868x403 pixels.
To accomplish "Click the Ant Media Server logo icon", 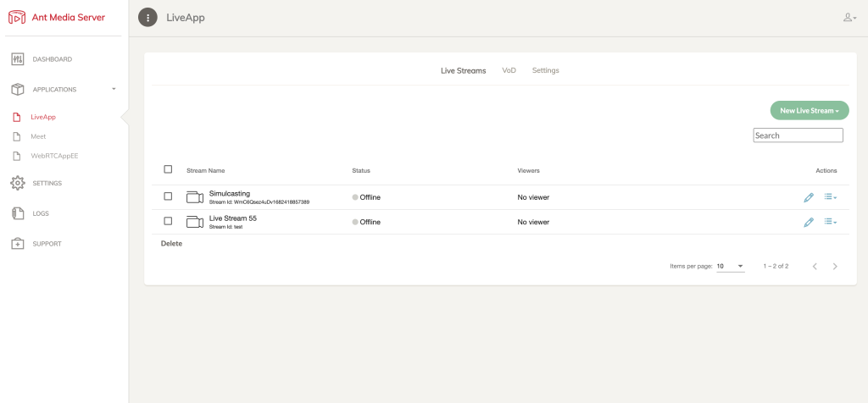I will point(17,17).
